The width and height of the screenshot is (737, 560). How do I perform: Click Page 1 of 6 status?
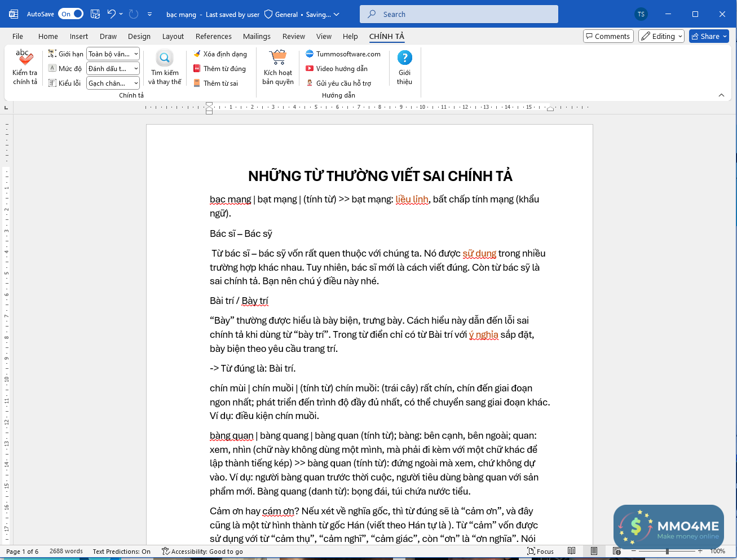(23, 552)
